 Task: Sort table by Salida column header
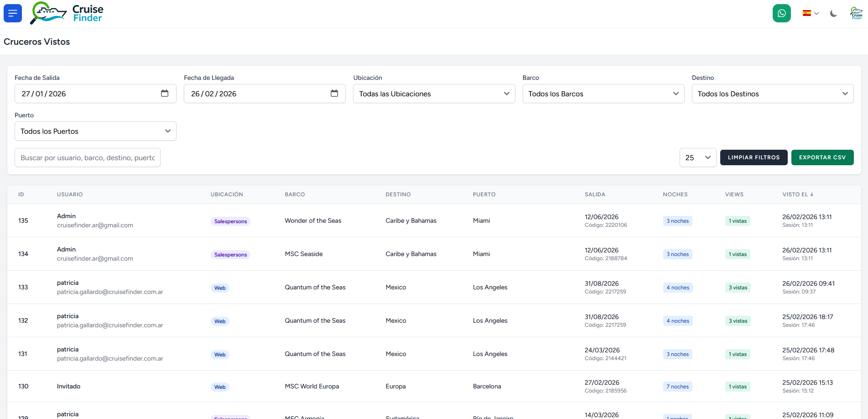click(595, 194)
